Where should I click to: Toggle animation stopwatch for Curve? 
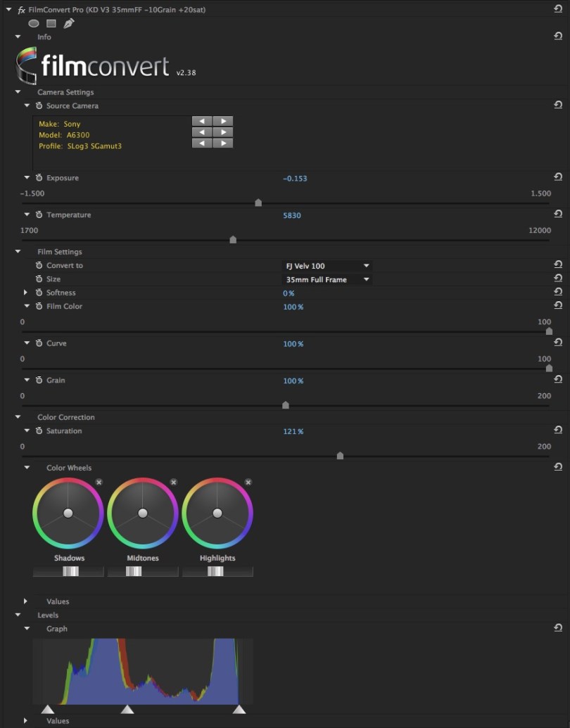[x=39, y=343]
